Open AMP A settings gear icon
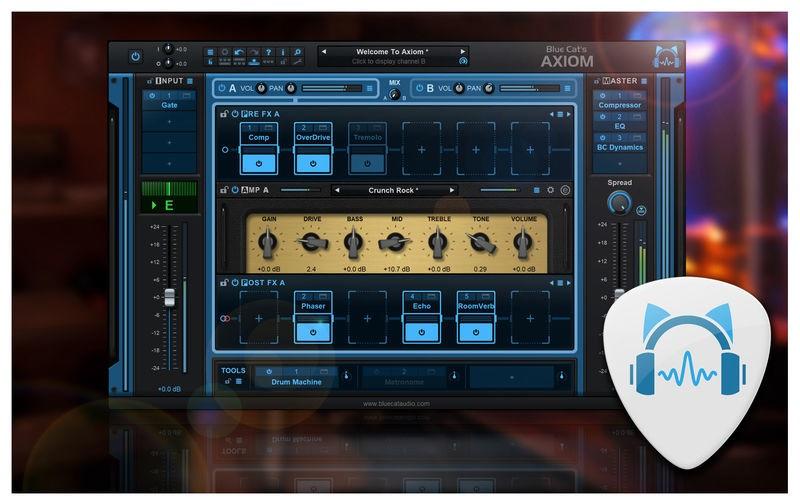The width and height of the screenshot is (800, 497). [550, 190]
